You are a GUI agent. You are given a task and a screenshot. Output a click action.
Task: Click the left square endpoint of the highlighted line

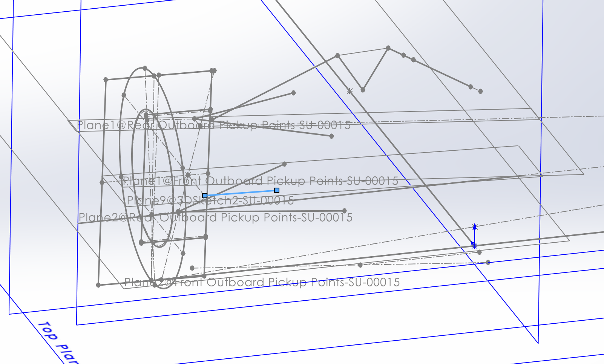(x=205, y=196)
